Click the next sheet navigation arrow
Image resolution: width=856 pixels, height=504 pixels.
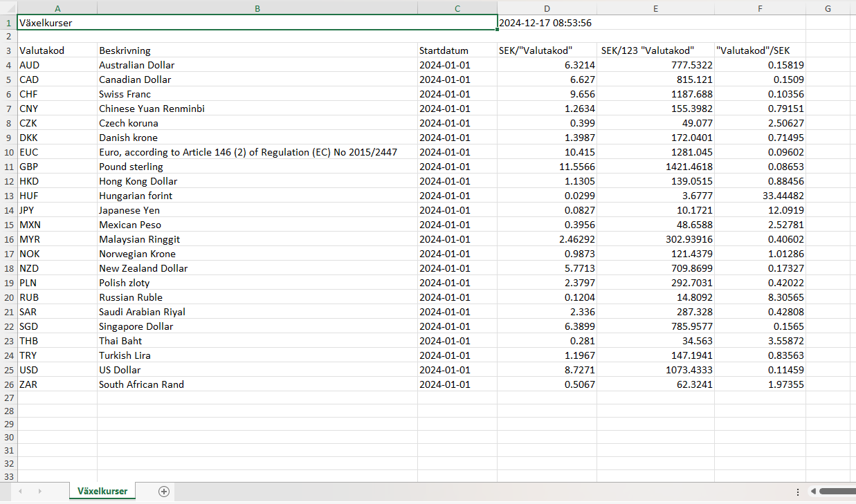39,492
